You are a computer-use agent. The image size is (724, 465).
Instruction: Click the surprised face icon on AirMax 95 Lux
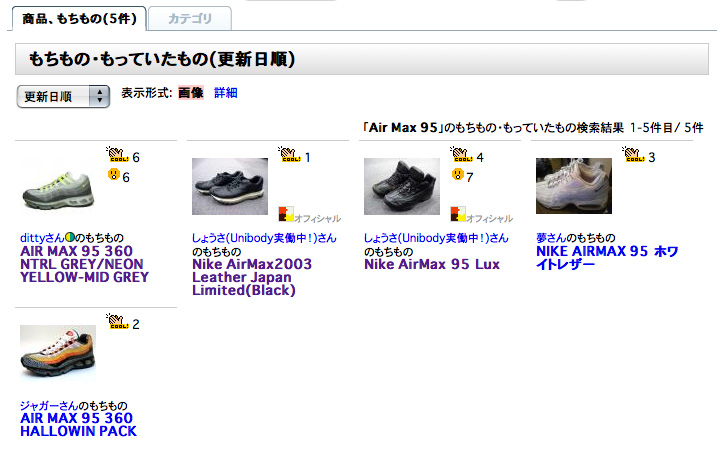click(x=458, y=175)
